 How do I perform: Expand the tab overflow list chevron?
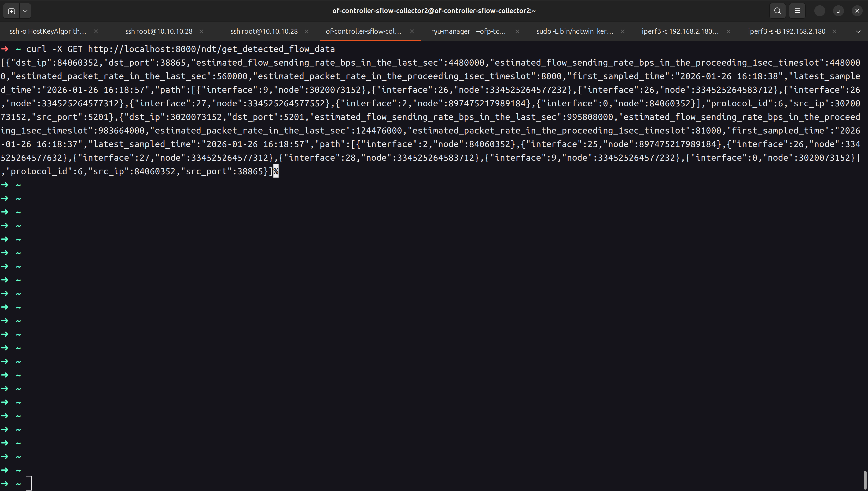pyautogui.click(x=858, y=31)
